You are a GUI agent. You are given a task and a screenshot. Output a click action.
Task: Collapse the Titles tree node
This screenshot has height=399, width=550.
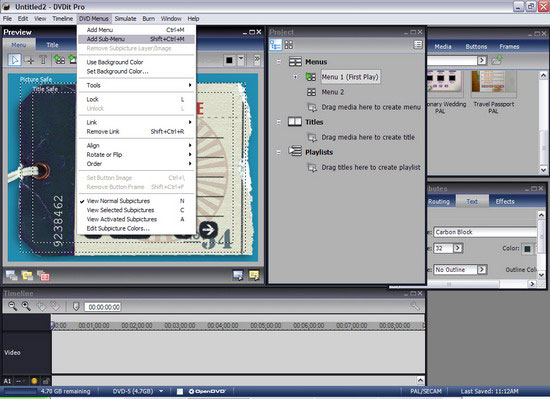tap(279, 122)
